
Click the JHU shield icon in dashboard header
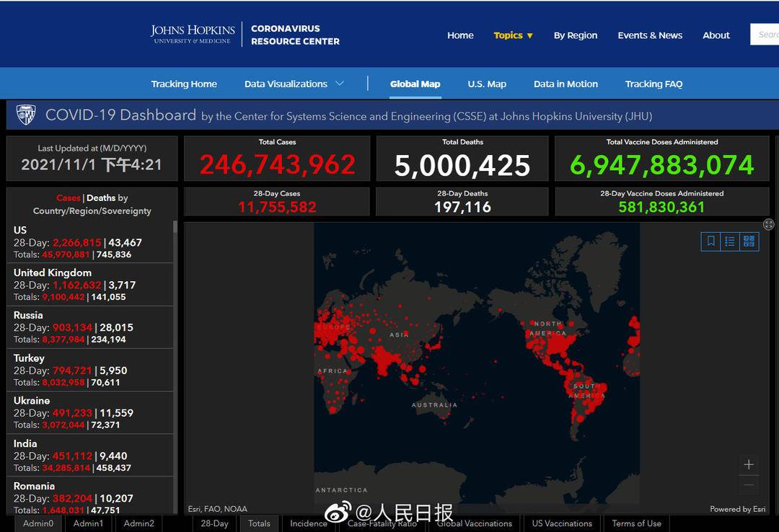coord(26,115)
